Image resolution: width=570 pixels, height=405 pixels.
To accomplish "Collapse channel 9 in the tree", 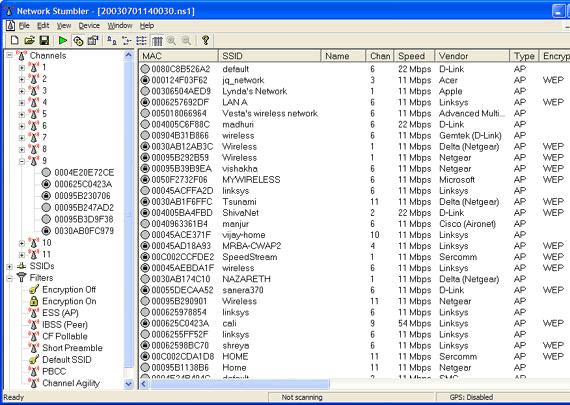I will 22,161.
